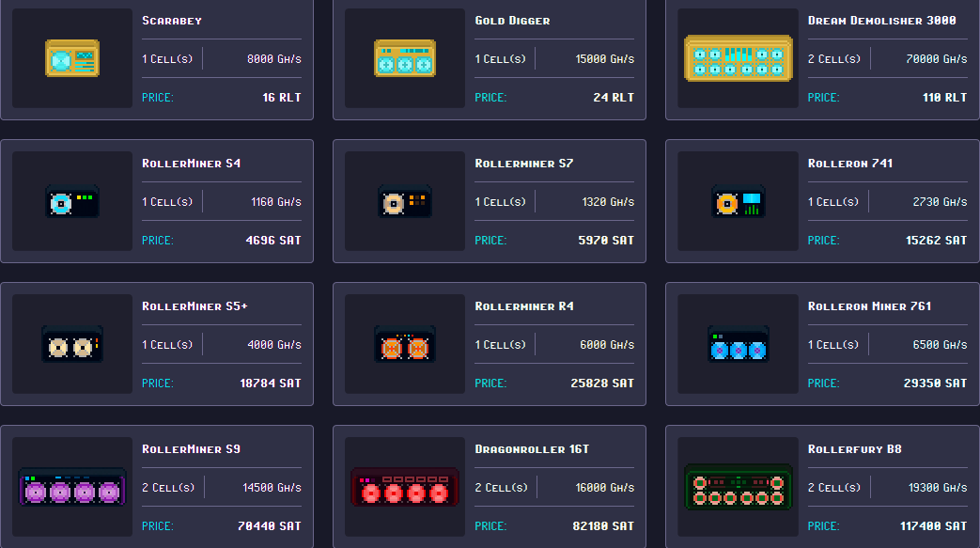Pick the Rolleron Miner 761 icon
This screenshot has height=548, width=980.
pos(739,344)
